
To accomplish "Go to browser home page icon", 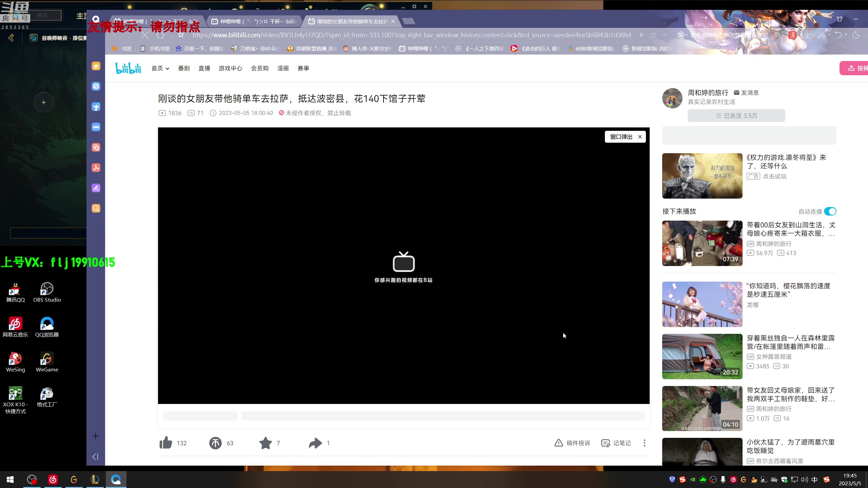I will pyautogui.click(x=160, y=35).
